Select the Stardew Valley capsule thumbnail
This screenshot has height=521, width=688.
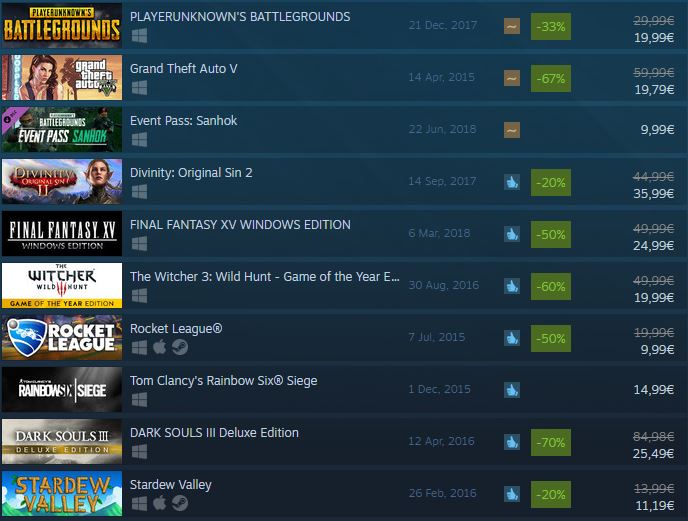click(62, 493)
